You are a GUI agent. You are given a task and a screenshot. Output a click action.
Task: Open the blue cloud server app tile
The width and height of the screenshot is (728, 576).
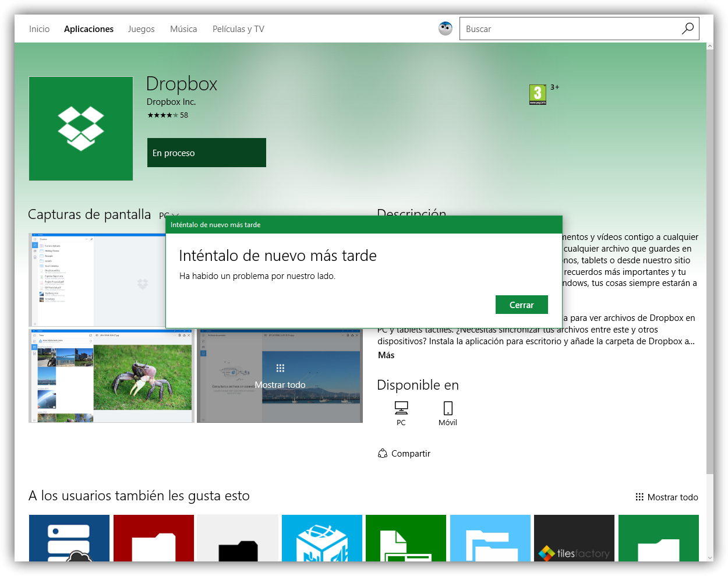click(x=69, y=538)
